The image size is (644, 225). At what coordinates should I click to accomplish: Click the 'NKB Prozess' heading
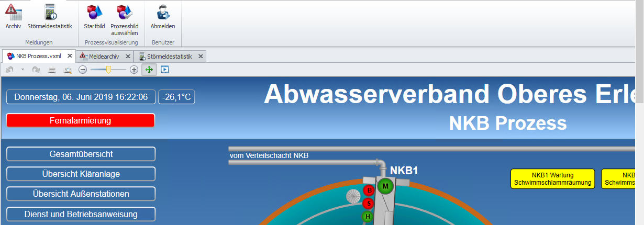(x=508, y=123)
